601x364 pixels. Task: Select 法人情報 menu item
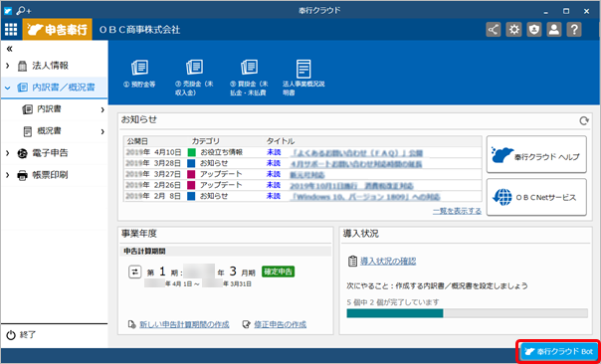pos(54,66)
